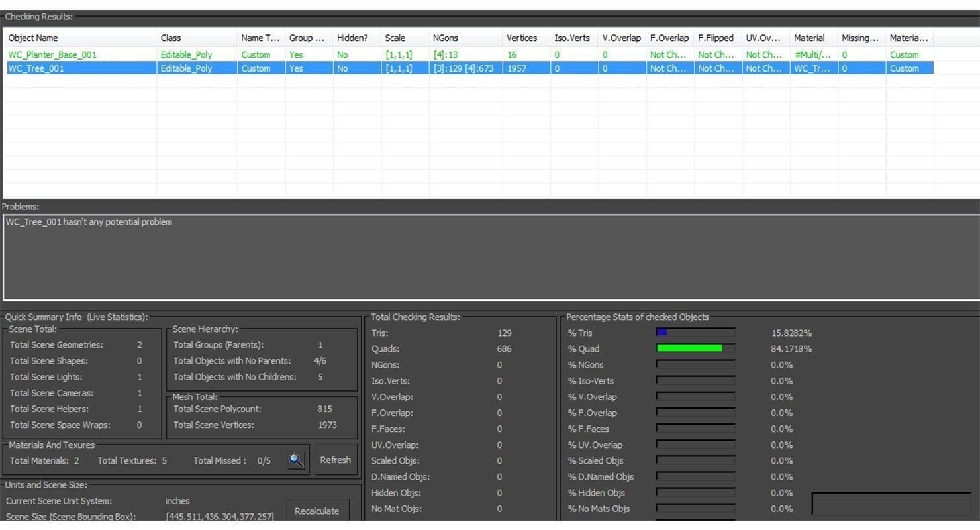Click the F.Overlap column header
This screenshot has width=980, height=530.
pyautogui.click(x=669, y=38)
